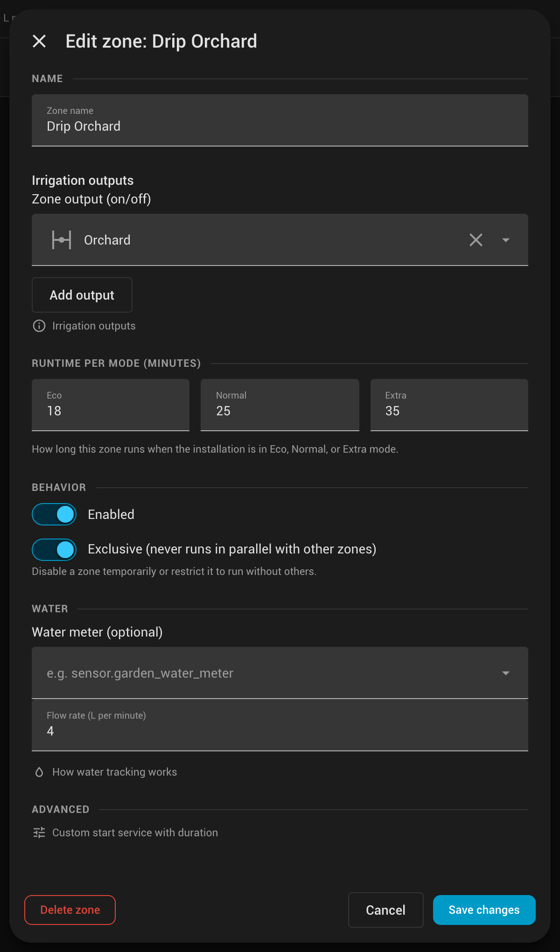Image resolution: width=560 pixels, height=952 pixels.
Task: Toggle the Exclusive zone switch
Action: click(54, 550)
